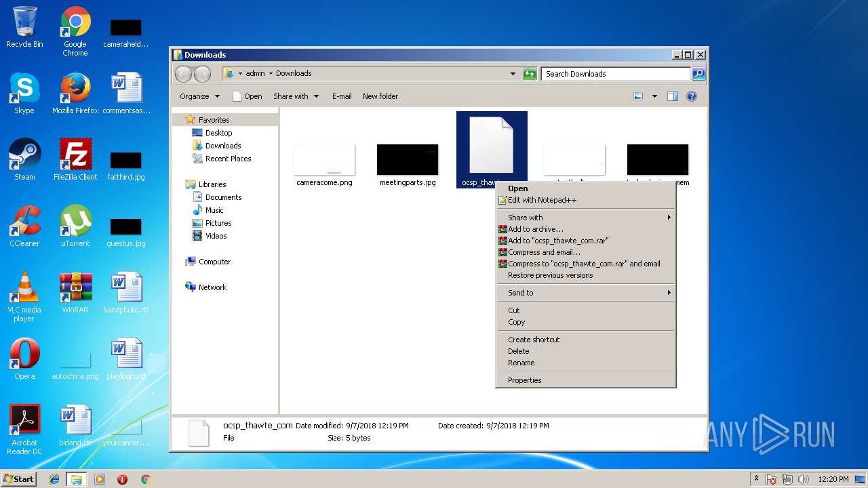Select the cameracome.png thumbnail

pos(324,165)
